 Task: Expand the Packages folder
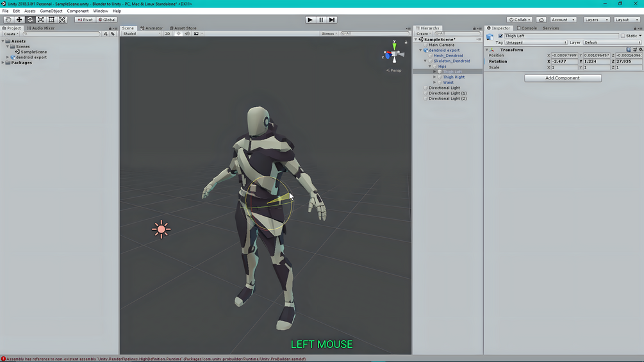pyautogui.click(x=3, y=63)
